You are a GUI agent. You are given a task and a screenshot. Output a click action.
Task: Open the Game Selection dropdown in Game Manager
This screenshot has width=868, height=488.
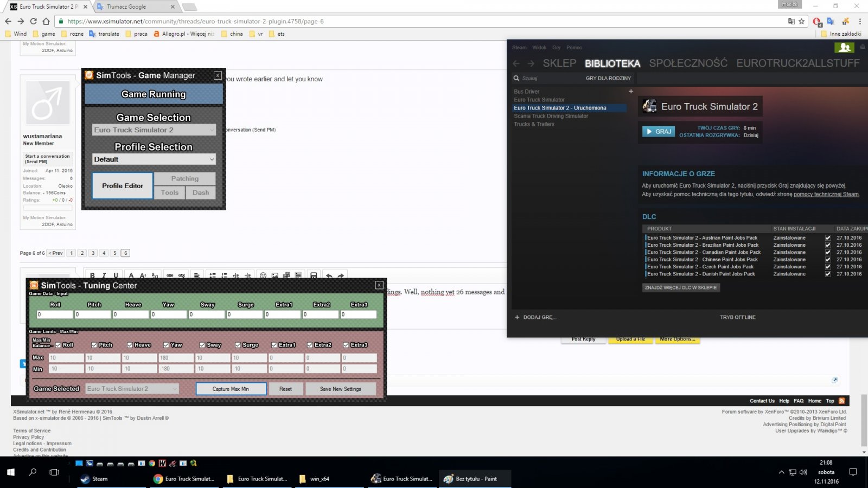pyautogui.click(x=154, y=130)
